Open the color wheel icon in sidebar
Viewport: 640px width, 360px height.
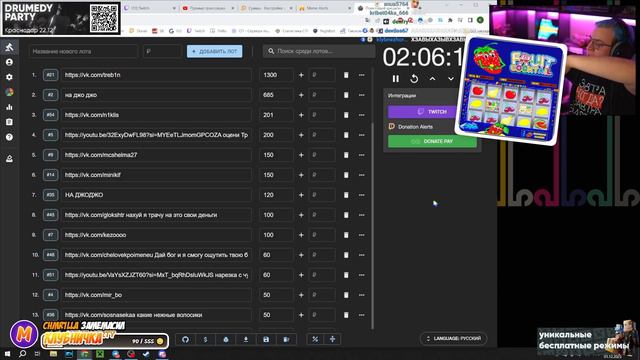(9, 92)
